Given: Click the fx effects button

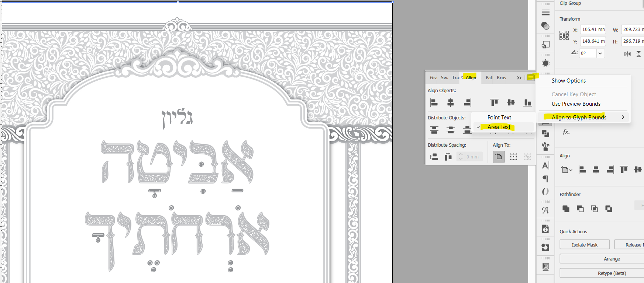Looking at the screenshot, I should tap(566, 132).
